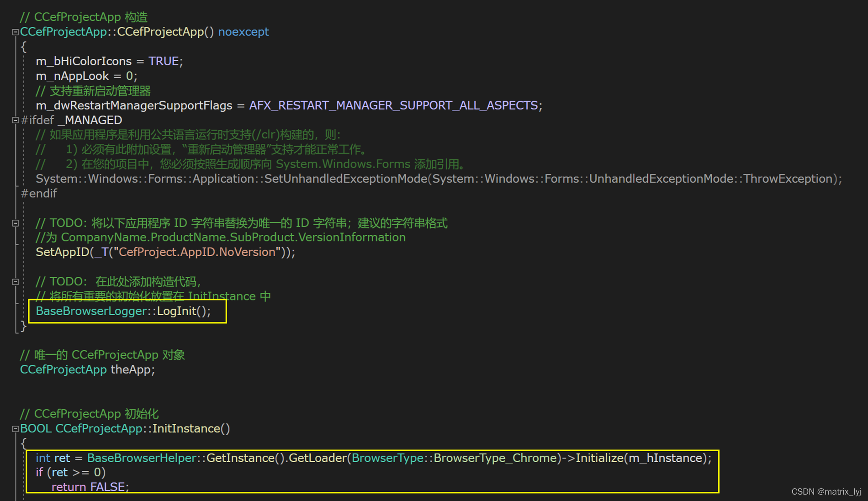Click the SetAppID function call
Screen dimensions: 868x501
pyautogui.click(x=62, y=252)
